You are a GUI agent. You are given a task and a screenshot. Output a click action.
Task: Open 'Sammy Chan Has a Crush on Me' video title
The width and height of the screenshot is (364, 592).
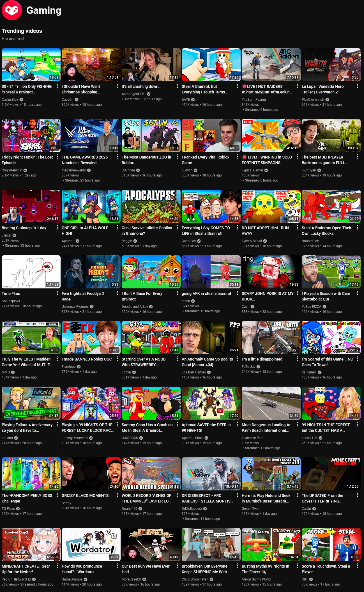pos(147,428)
